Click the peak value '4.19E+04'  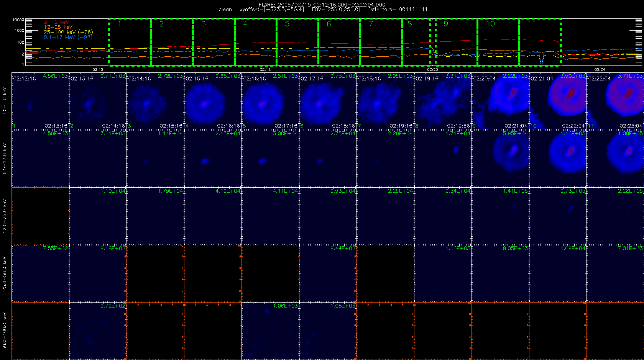228,191
